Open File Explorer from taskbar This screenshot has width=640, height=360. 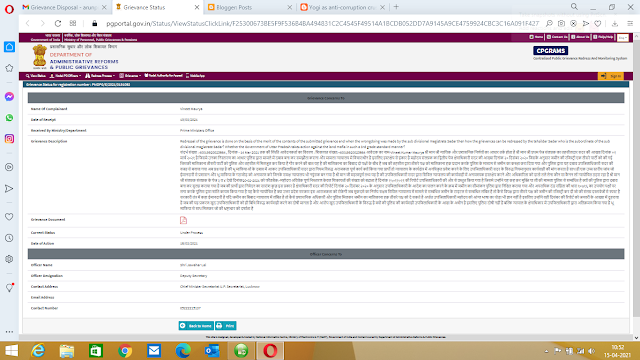[x=67, y=351]
